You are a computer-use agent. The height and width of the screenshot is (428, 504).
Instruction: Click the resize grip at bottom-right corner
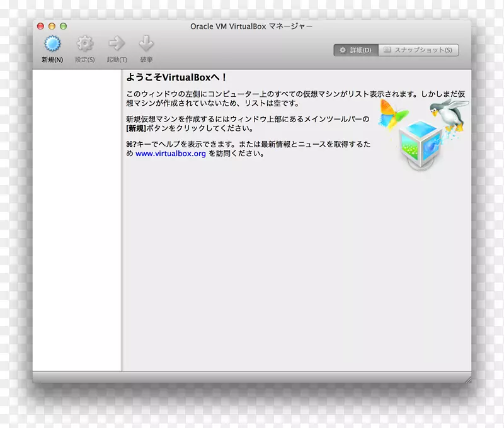click(467, 380)
